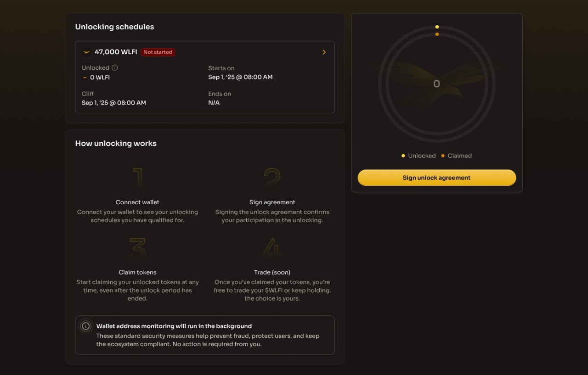Screen dimensions: 588x375
Task: Click the zero value inside the progress ring
Action: [x=436, y=84]
